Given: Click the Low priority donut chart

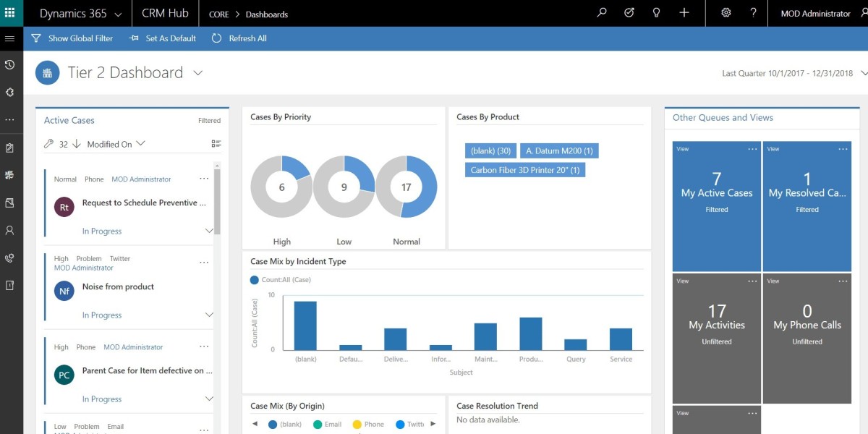Looking at the screenshot, I should coord(344,187).
